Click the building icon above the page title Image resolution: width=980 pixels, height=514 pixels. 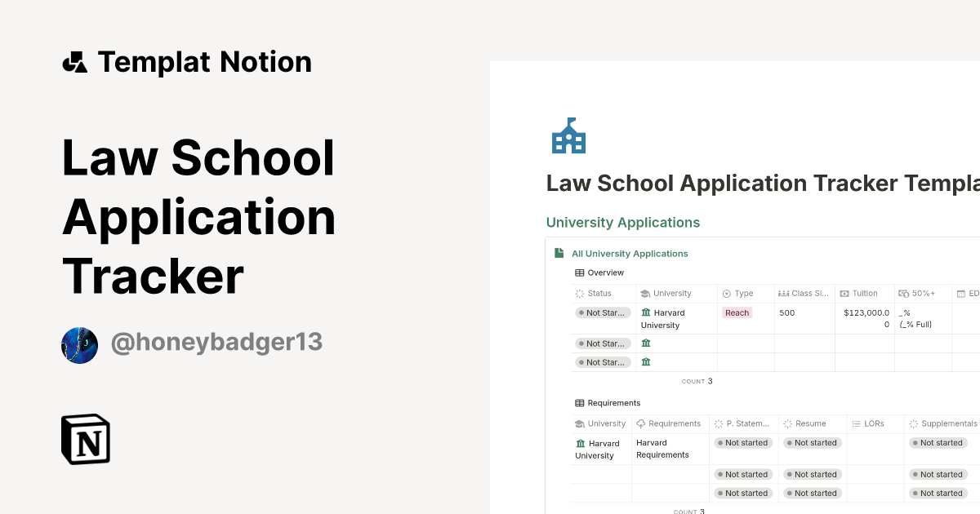[568, 135]
